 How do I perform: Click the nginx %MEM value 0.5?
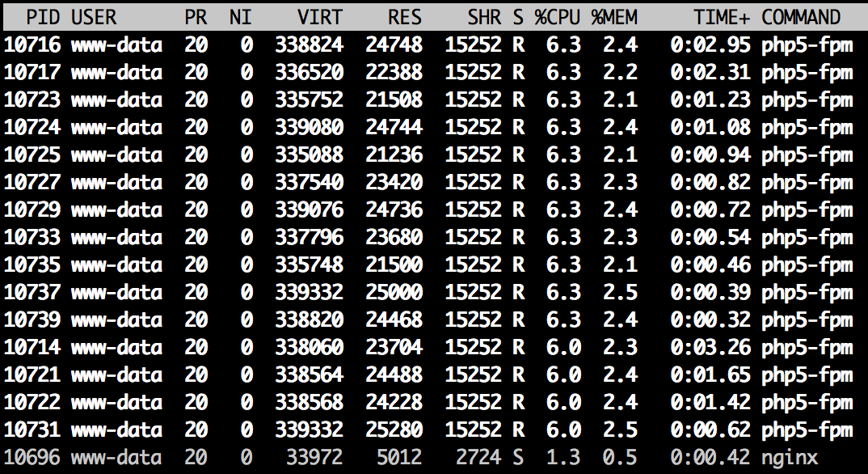[619, 457]
